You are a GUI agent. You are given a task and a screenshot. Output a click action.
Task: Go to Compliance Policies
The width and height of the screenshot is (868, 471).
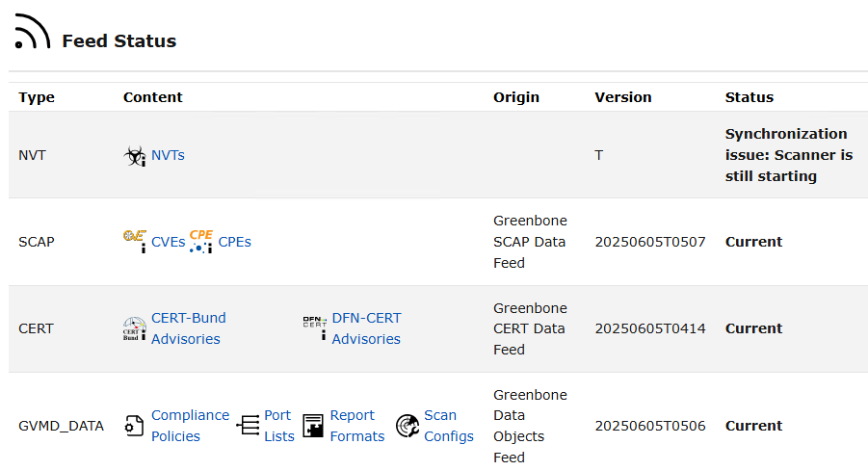[190, 426]
